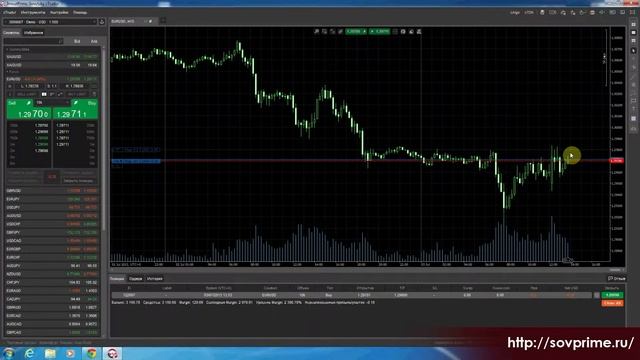This screenshot has width=640, height=360.
Task: Collapse the expanded EURUSD symbol row
Action: coord(51,79)
